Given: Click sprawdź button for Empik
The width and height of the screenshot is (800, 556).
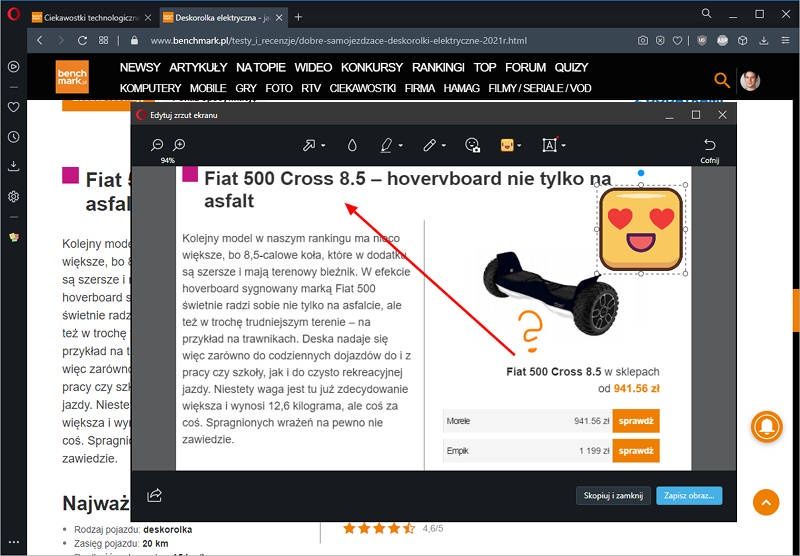Looking at the screenshot, I should pyautogui.click(x=636, y=451).
